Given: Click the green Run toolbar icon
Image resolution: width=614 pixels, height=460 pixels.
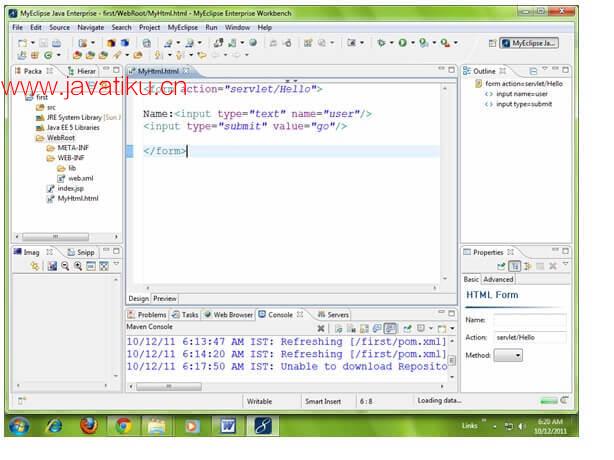Looking at the screenshot, I should tap(402, 42).
